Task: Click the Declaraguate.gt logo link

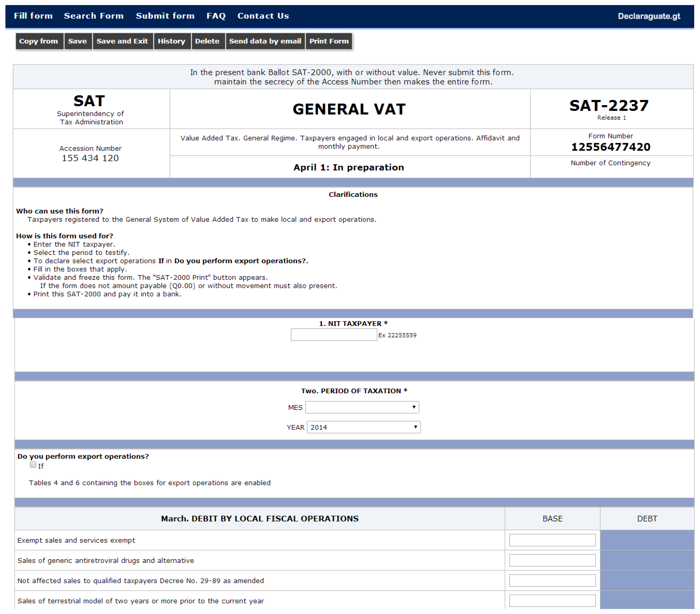Action: coord(649,16)
